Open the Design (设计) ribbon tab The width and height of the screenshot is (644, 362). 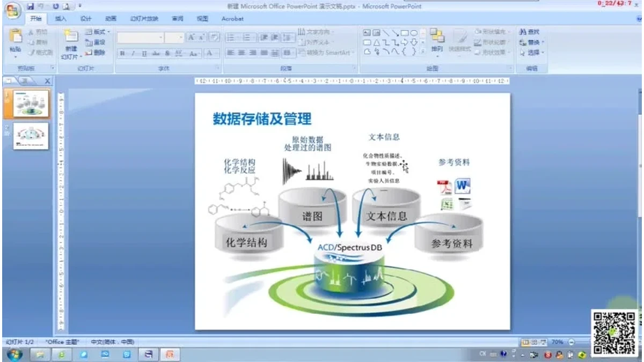point(86,19)
